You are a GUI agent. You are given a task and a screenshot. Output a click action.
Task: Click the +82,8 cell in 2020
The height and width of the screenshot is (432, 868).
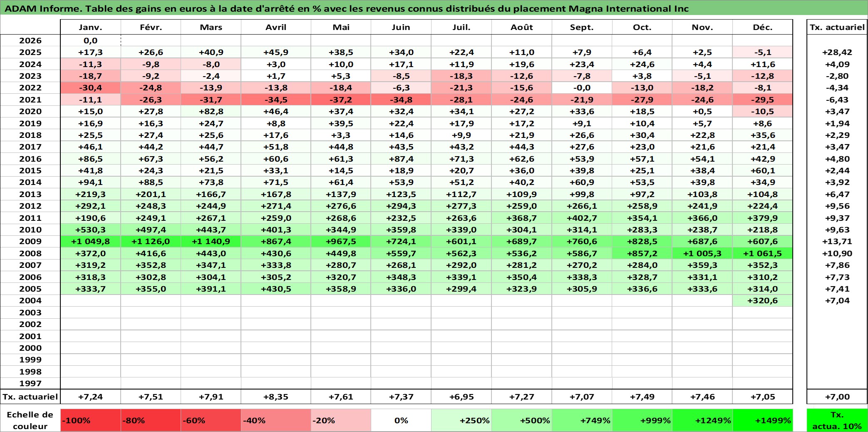pyautogui.click(x=211, y=111)
